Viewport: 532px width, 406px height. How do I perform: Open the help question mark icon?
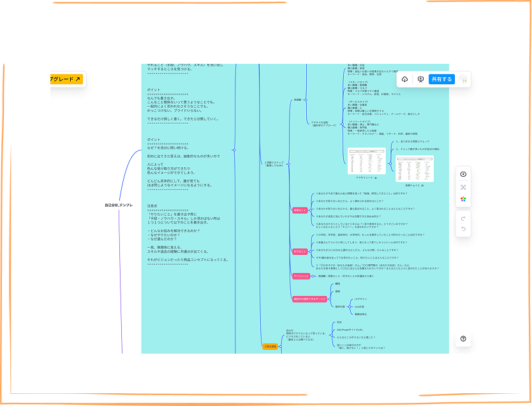click(x=463, y=338)
